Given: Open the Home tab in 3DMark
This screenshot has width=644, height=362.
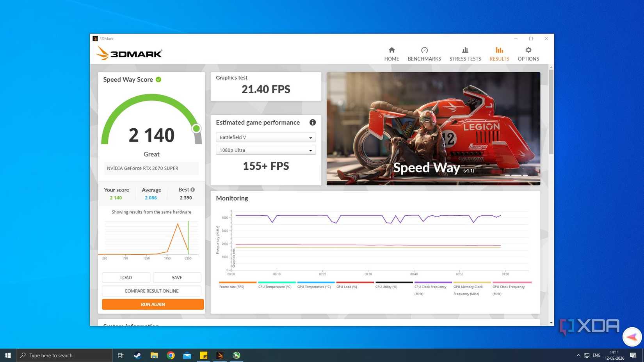Looking at the screenshot, I should (391, 53).
